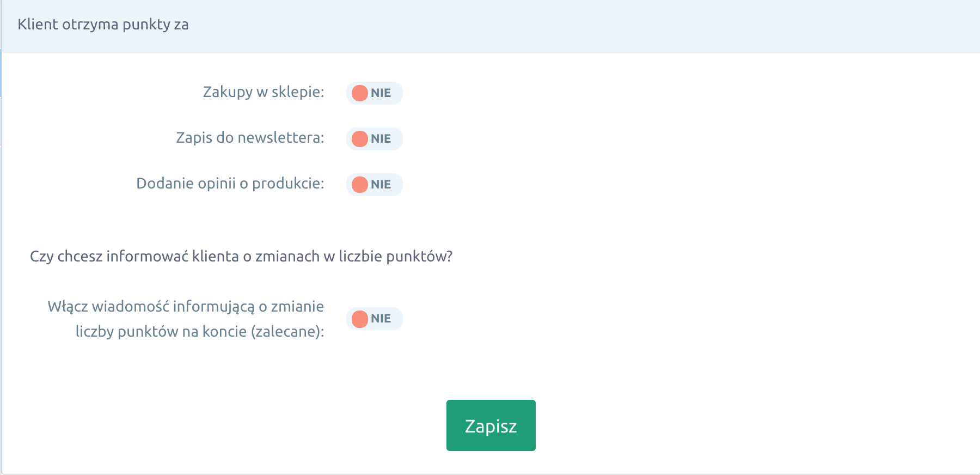This screenshot has height=475, width=980.
Task: Enable points for Zakupy w sklepie
Action: click(x=375, y=93)
